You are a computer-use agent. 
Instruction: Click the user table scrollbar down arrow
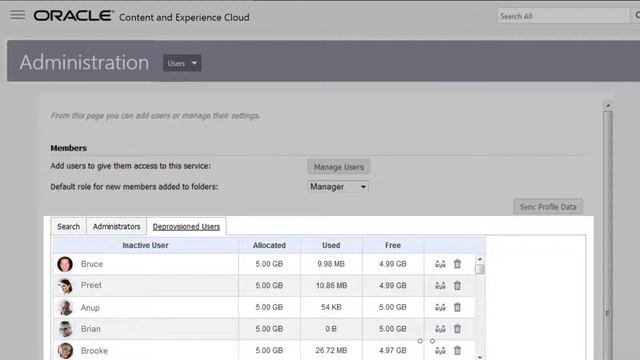pos(480,357)
